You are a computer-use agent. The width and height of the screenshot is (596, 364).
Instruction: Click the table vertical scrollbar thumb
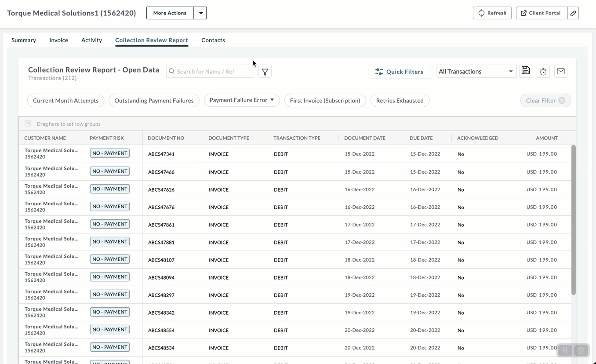coord(573,220)
